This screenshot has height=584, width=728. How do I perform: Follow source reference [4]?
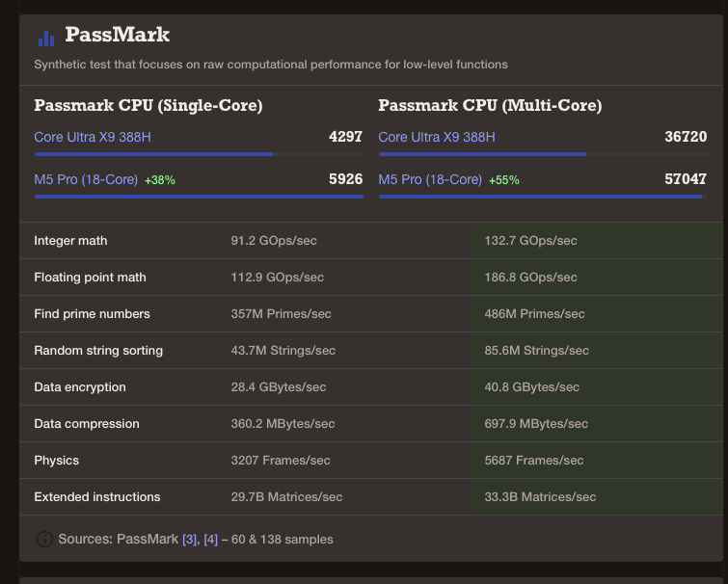[211, 540]
